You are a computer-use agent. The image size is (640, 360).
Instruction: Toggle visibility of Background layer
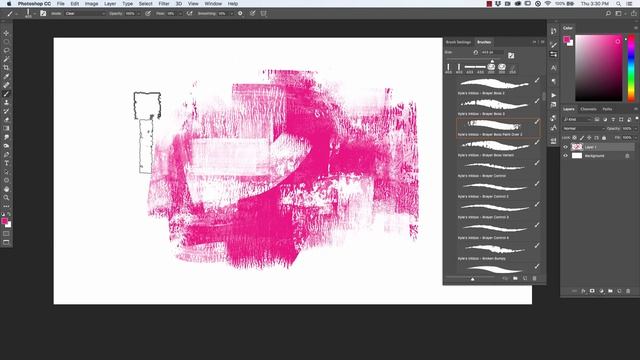[x=566, y=156]
